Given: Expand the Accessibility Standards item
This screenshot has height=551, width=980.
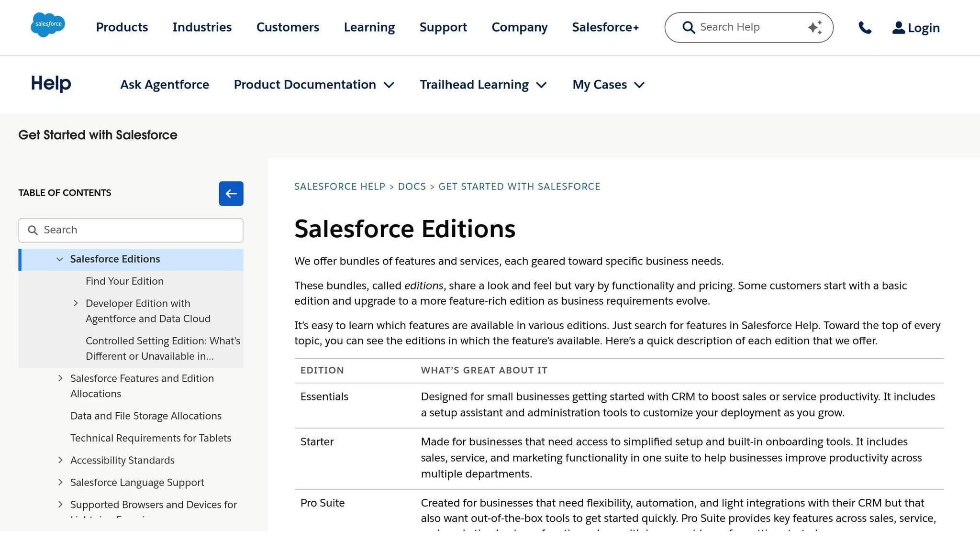Looking at the screenshot, I should coord(60,460).
